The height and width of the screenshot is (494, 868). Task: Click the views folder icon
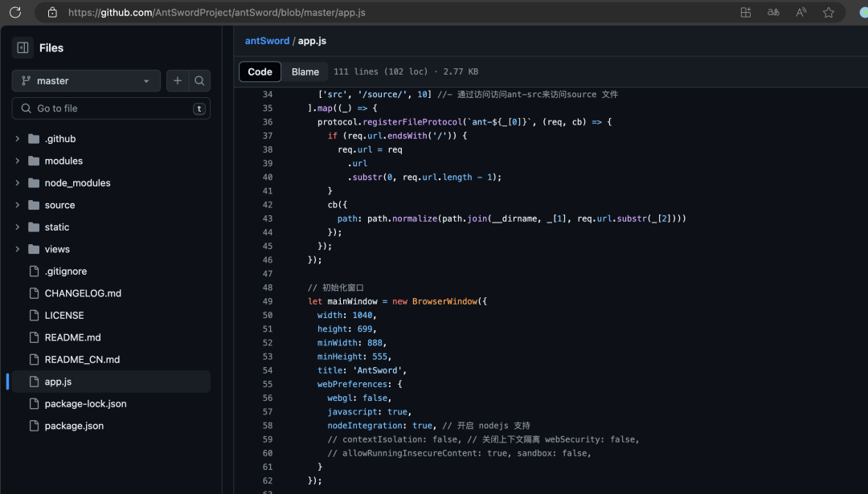pos(34,250)
